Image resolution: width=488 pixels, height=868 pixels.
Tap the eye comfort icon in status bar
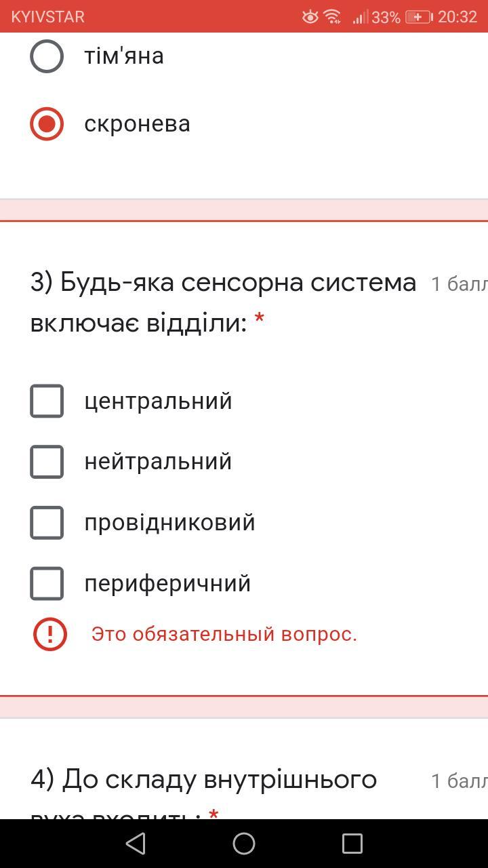point(310,16)
